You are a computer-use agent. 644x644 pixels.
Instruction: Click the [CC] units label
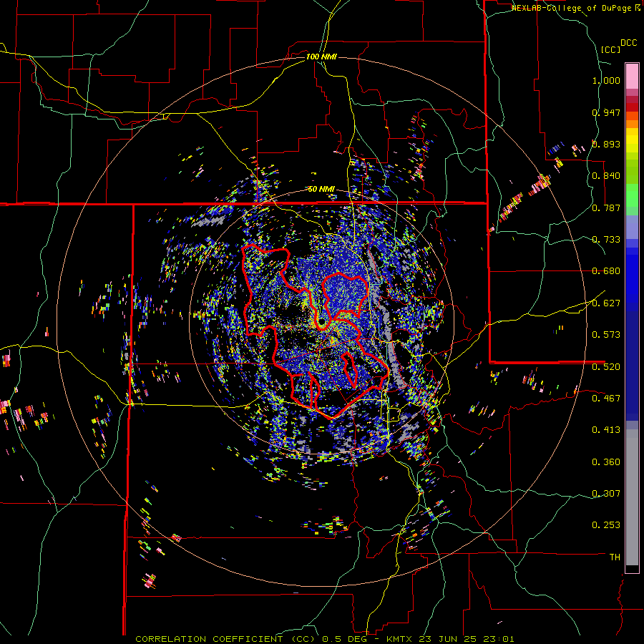(611, 49)
